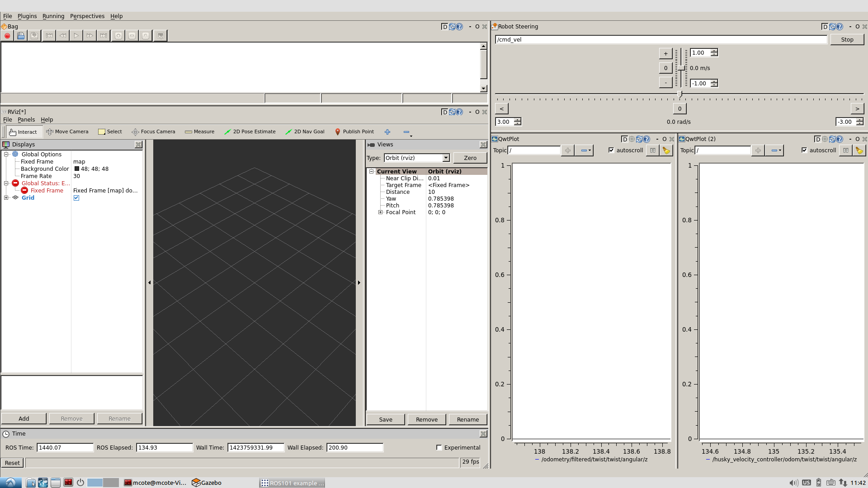Select the Publish Point tool

coord(354,131)
